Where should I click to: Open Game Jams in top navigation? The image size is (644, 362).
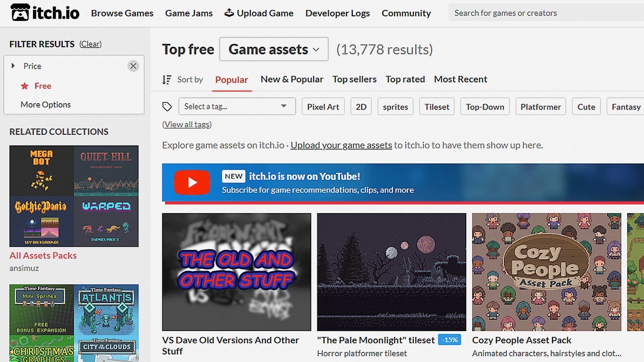tap(189, 13)
